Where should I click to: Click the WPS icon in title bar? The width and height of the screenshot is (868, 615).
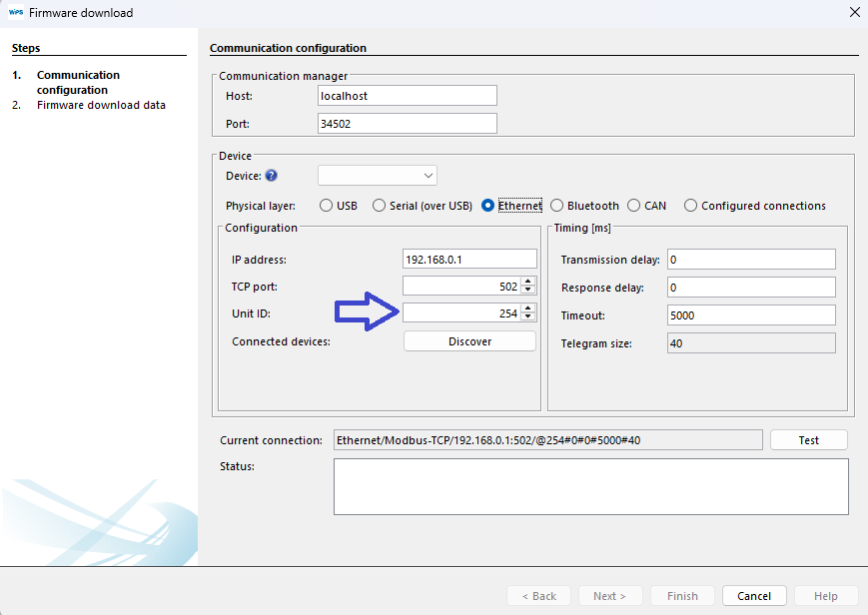pos(15,13)
